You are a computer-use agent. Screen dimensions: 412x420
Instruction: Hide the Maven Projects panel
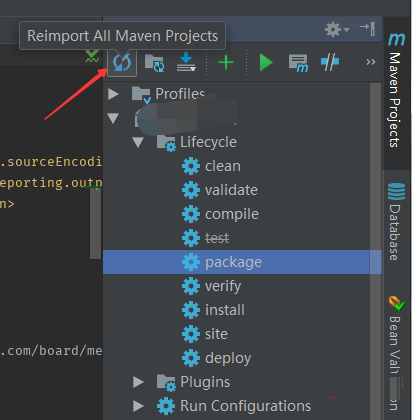pyautogui.click(x=368, y=29)
